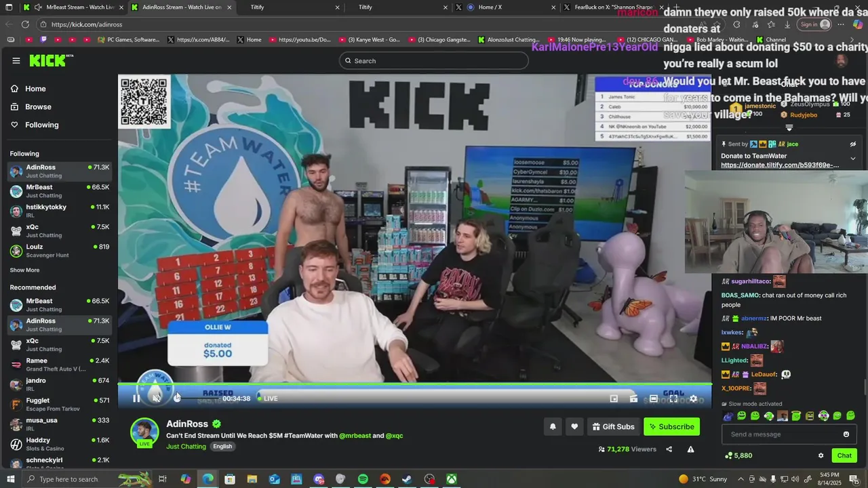Open the emoji picker in chat input
This screenshot has height=488, width=868.
click(846, 434)
